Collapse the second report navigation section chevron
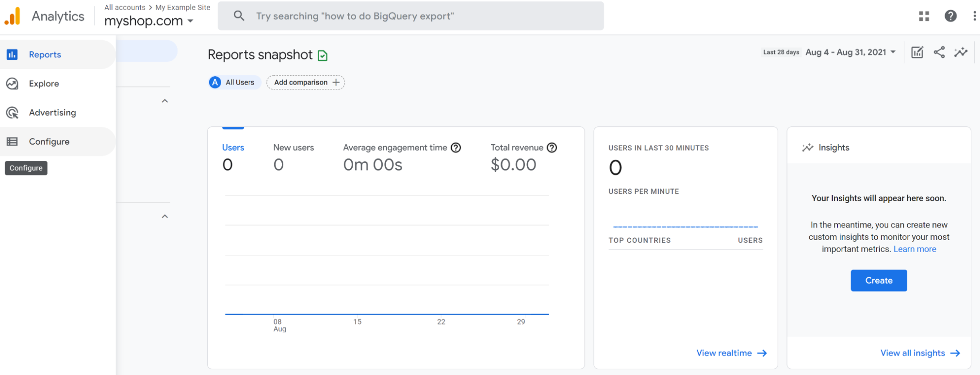Viewport: 980px width, 375px height. click(x=165, y=217)
